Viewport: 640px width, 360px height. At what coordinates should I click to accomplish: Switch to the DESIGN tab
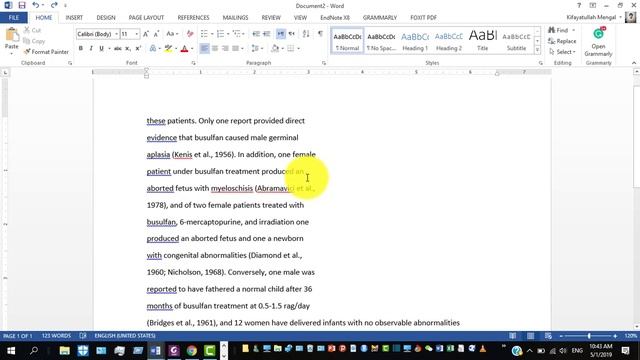(x=106, y=18)
